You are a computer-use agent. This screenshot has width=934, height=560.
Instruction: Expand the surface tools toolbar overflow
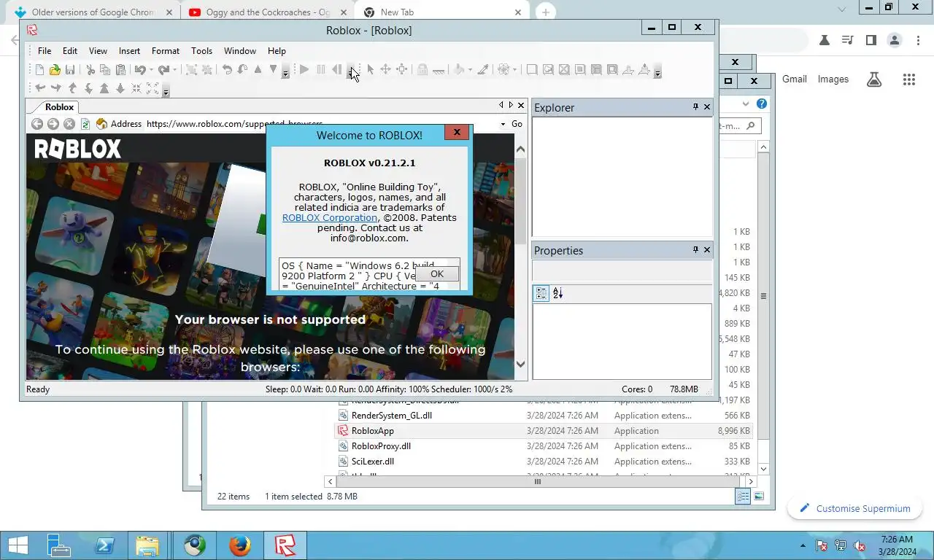point(657,71)
